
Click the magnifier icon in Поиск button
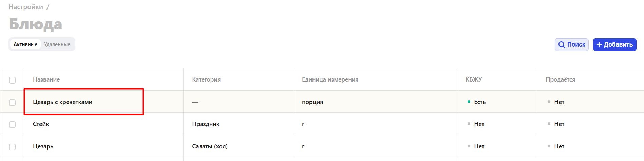[x=562, y=45]
